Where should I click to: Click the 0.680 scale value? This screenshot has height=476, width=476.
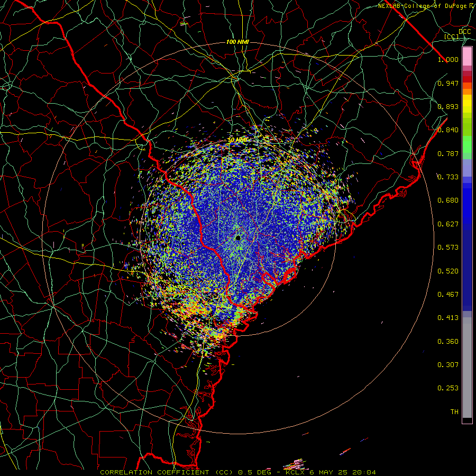[x=448, y=200]
